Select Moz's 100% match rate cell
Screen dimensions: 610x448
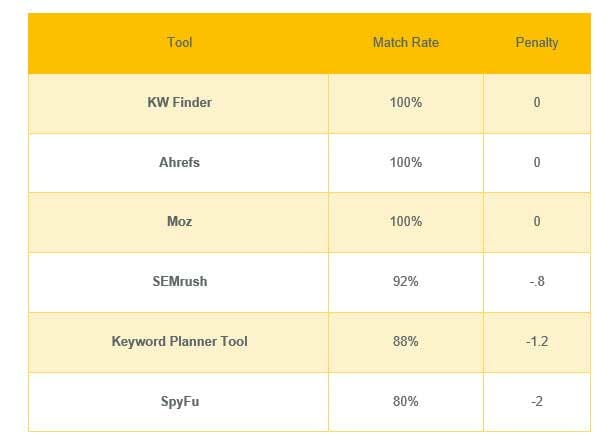406,222
